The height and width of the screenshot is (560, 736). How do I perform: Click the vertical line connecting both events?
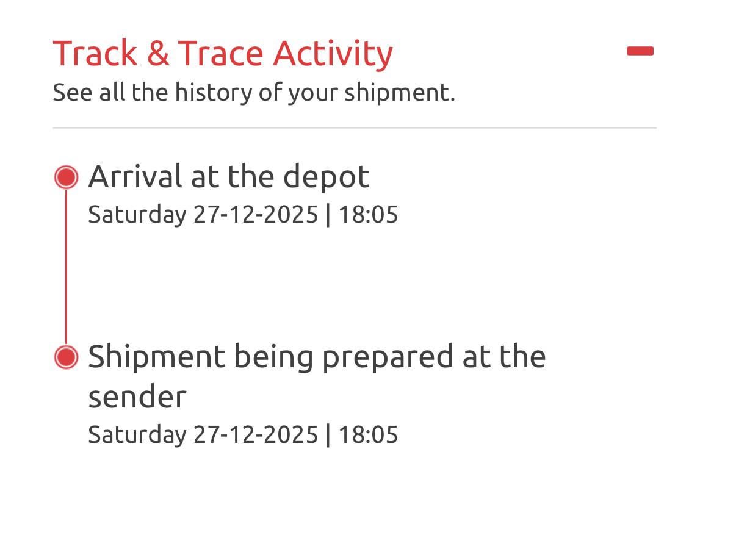point(66,267)
